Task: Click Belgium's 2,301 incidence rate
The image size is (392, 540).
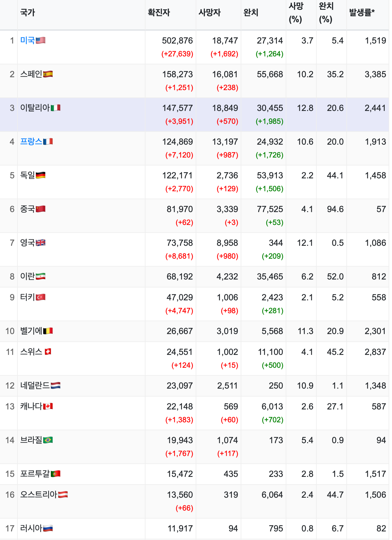Action: [x=375, y=331]
